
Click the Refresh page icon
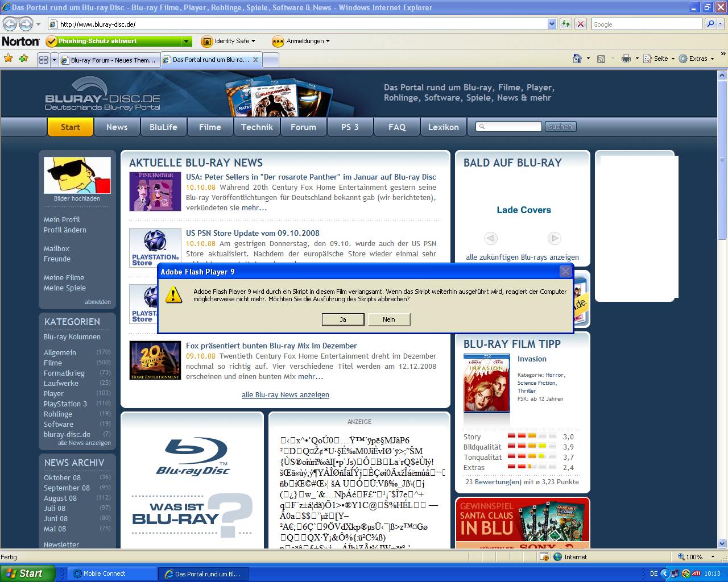565,24
